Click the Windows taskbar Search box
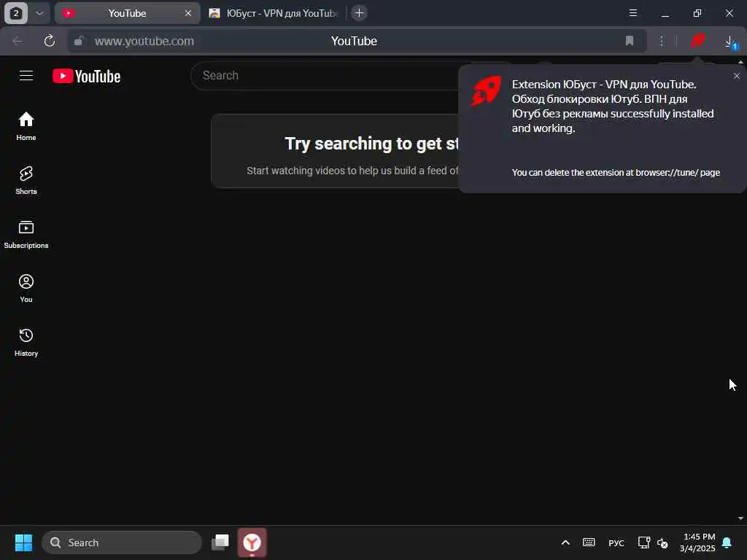The image size is (747, 560). [x=122, y=542]
